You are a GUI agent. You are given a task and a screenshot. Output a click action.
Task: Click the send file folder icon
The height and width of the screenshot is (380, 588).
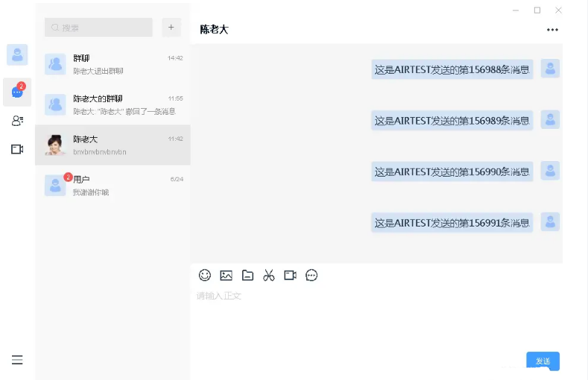click(247, 276)
